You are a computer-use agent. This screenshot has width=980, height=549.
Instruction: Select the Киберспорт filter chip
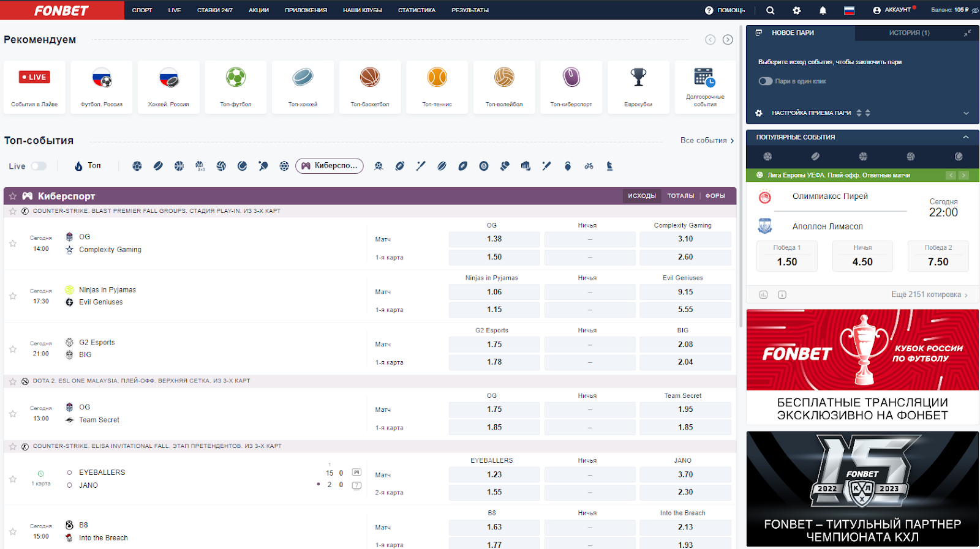(x=330, y=166)
